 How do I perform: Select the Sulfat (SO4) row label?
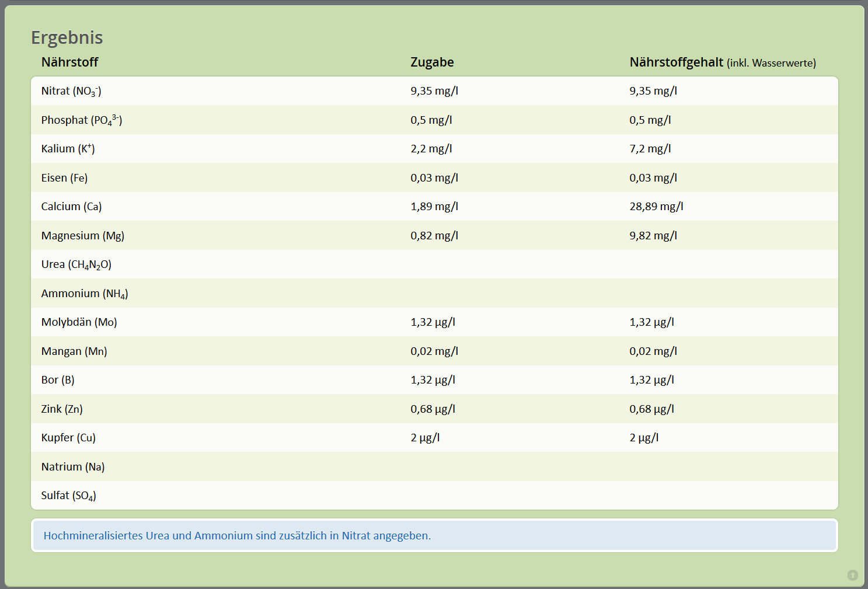(x=68, y=496)
